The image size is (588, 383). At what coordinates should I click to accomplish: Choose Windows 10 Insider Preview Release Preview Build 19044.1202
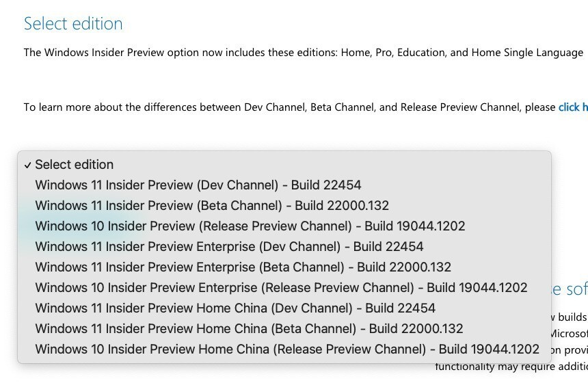pyautogui.click(x=250, y=226)
